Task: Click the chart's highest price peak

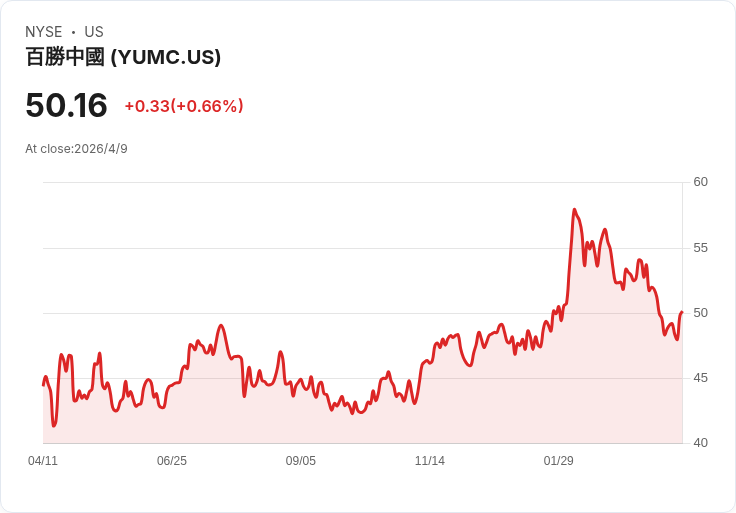Action: pos(574,210)
